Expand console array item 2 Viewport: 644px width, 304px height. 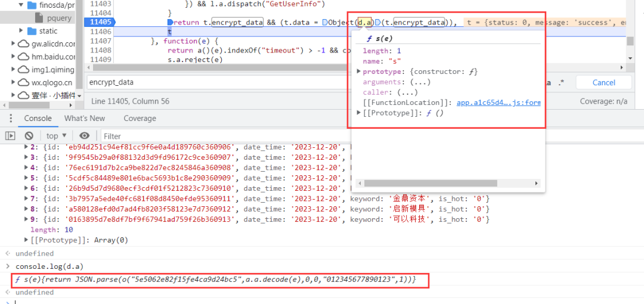[x=27, y=147]
